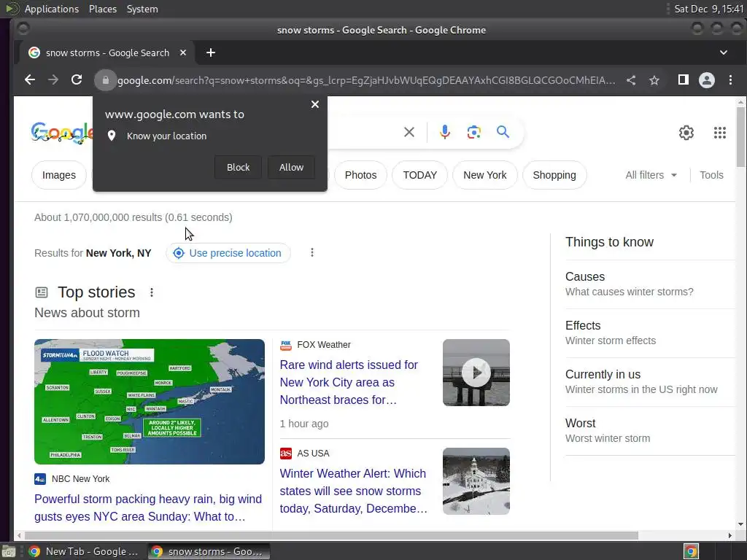
Task: Open Chrome three-dot menu
Action: point(731,80)
